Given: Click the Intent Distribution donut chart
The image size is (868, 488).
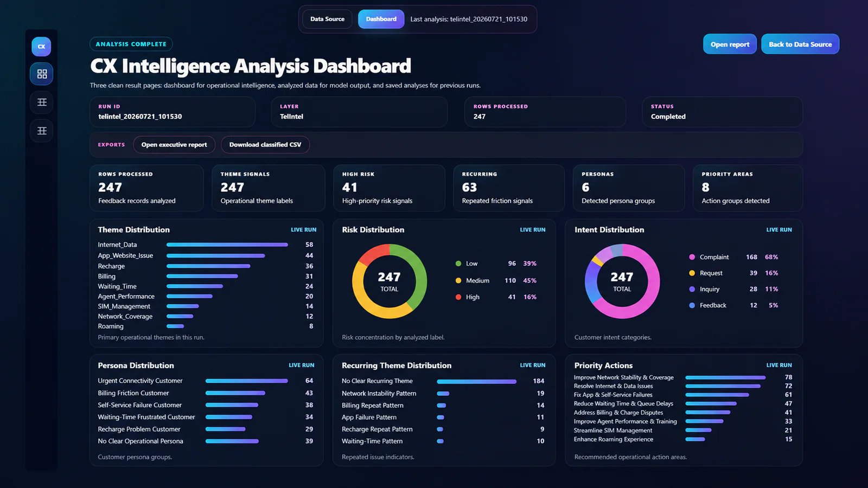Looking at the screenshot, I should [x=622, y=281].
